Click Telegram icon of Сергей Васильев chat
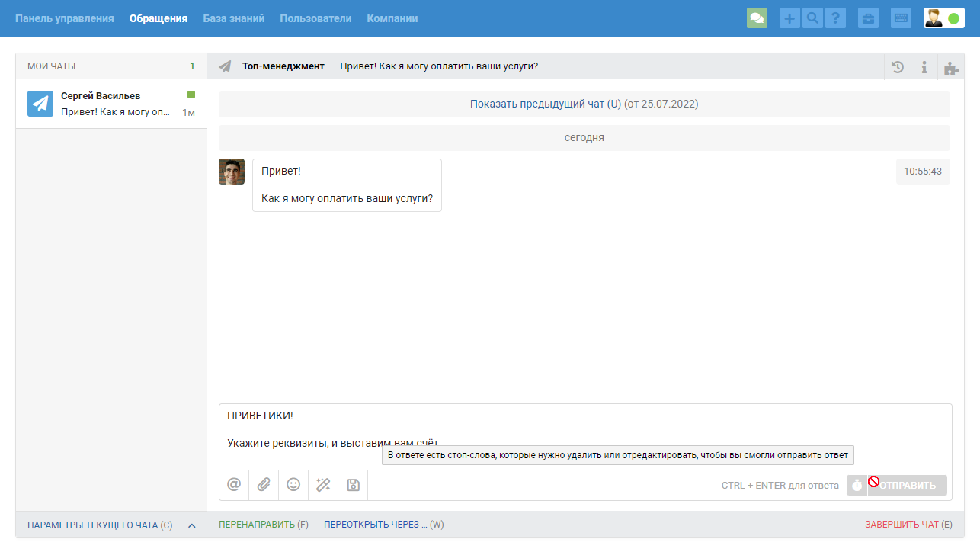The height and width of the screenshot is (552, 980). tap(40, 104)
